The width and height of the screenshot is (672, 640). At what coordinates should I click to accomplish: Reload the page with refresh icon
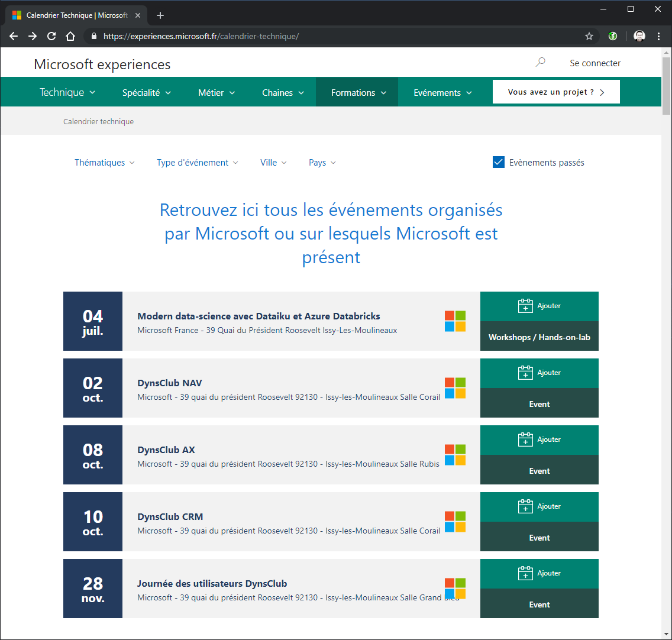pos(51,37)
